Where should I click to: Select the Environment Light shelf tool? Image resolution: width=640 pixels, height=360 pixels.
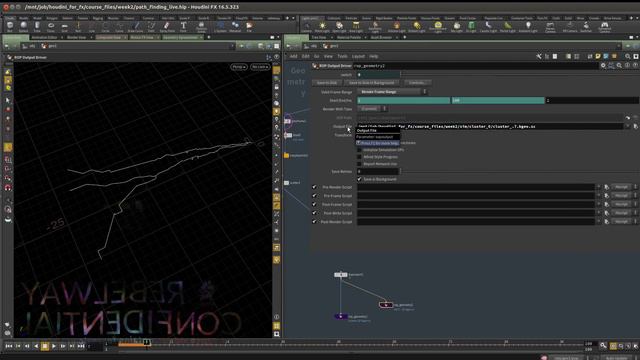(x=438, y=27)
